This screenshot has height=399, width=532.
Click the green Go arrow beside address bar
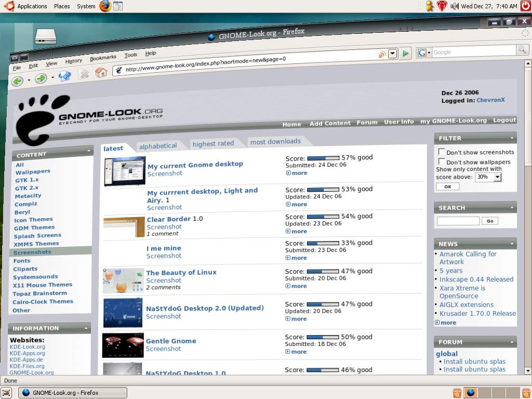click(405, 54)
